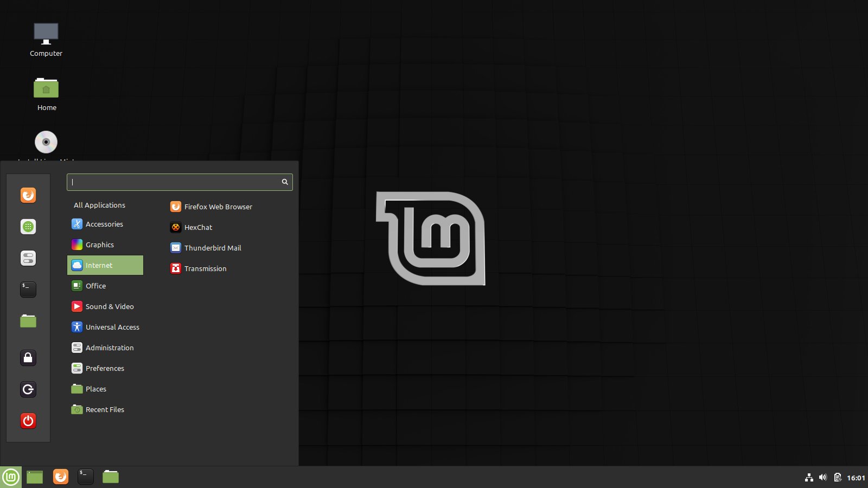Click the Universal Access figure icon
The image size is (868, 488).
pyautogui.click(x=77, y=327)
